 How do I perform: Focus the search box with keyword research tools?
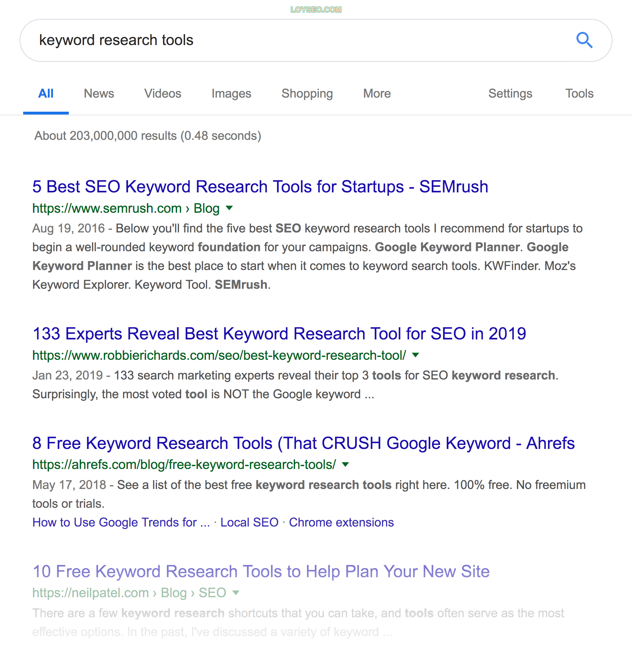click(316, 40)
